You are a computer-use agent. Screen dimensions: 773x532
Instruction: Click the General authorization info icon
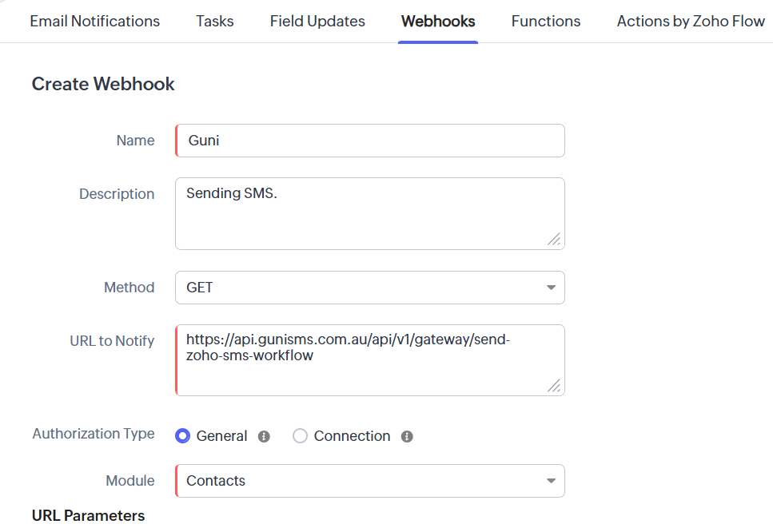[x=265, y=436]
